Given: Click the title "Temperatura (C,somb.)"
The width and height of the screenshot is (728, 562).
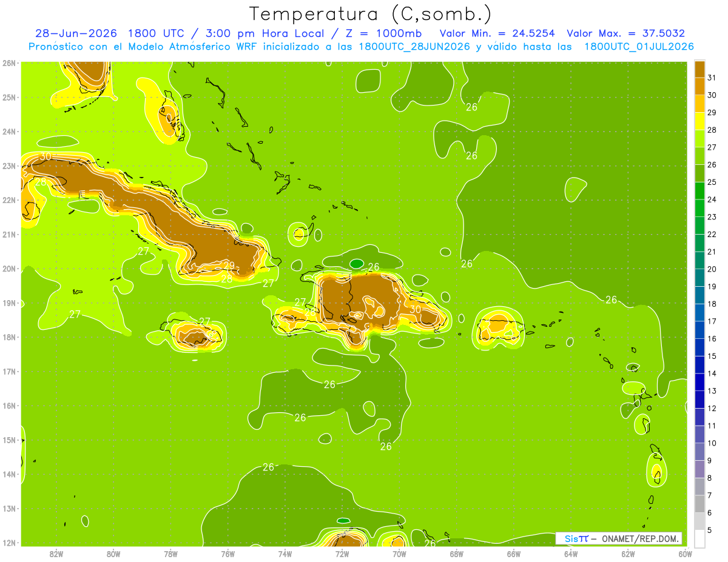Looking at the screenshot, I should click(370, 14).
